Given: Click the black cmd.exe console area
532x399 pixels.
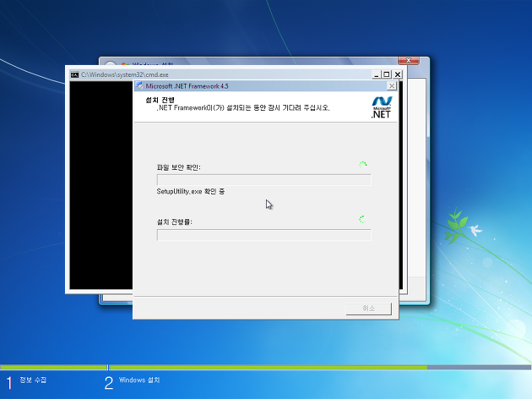Looking at the screenshot, I should (101, 185).
